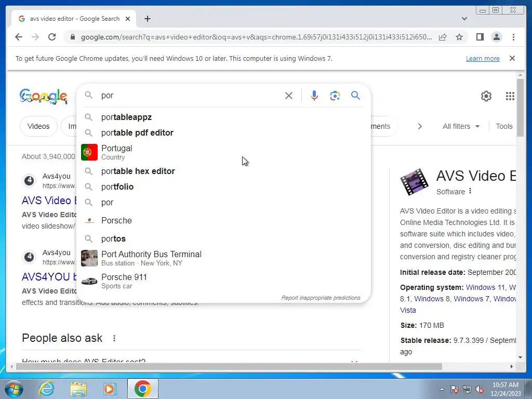The height and width of the screenshot is (399, 532).
Task: Click the vertical scrollbar thumb
Action: (520, 108)
